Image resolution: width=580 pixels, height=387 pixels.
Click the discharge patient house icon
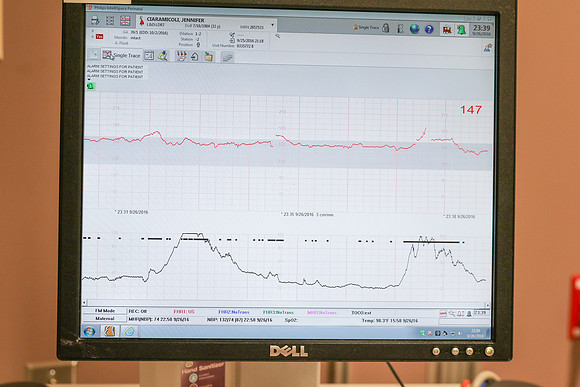click(x=195, y=56)
